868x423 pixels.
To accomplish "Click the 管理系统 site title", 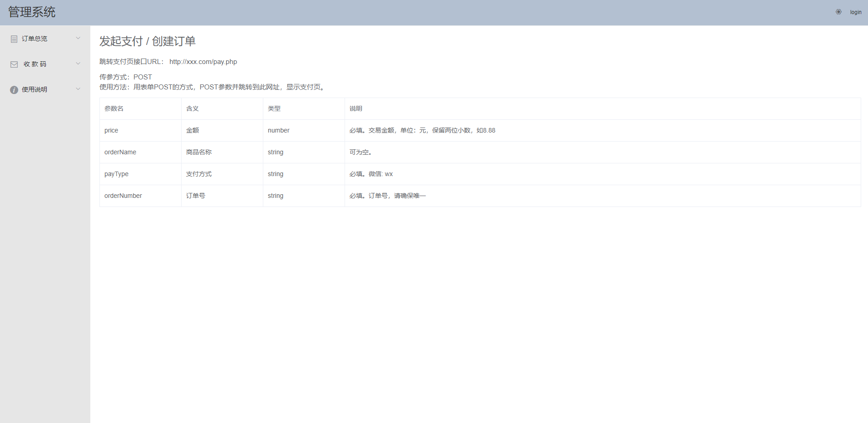I will (x=32, y=12).
